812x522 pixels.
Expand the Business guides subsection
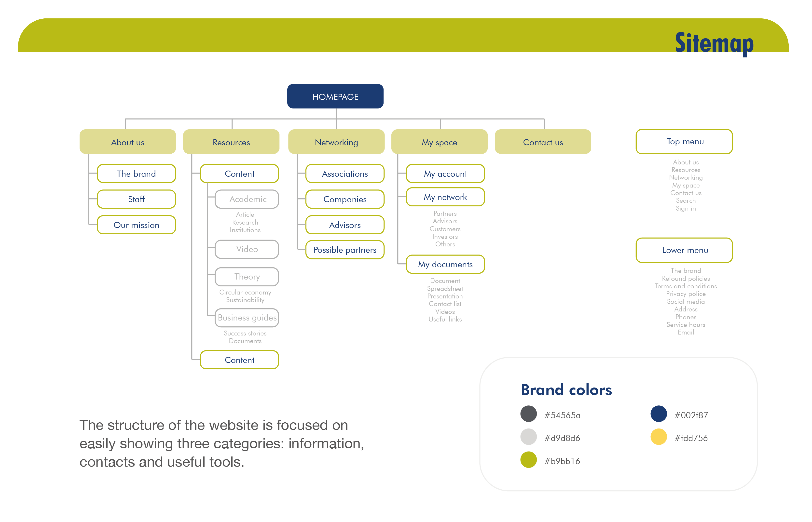pos(247,318)
